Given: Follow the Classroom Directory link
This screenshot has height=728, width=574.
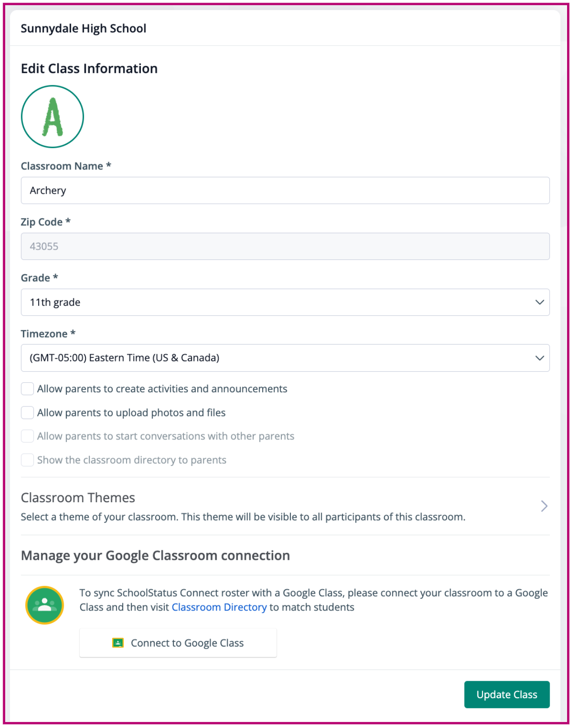Looking at the screenshot, I should (219, 607).
